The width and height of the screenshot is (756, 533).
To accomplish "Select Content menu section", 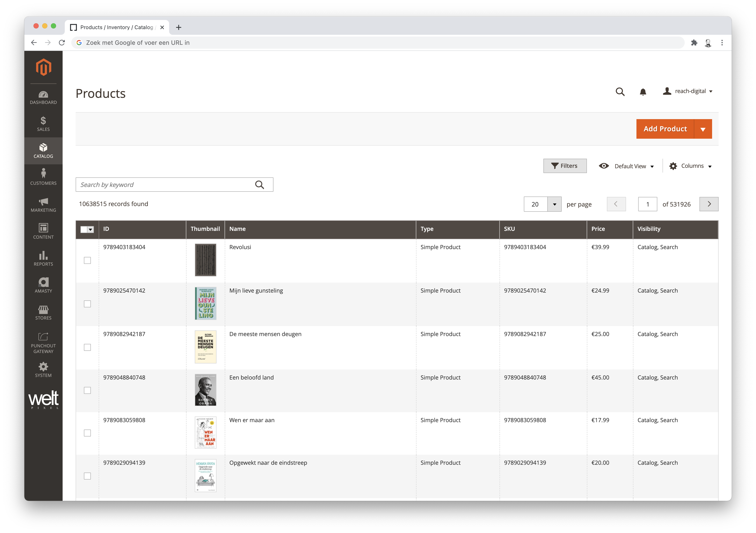I will pos(43,232).
